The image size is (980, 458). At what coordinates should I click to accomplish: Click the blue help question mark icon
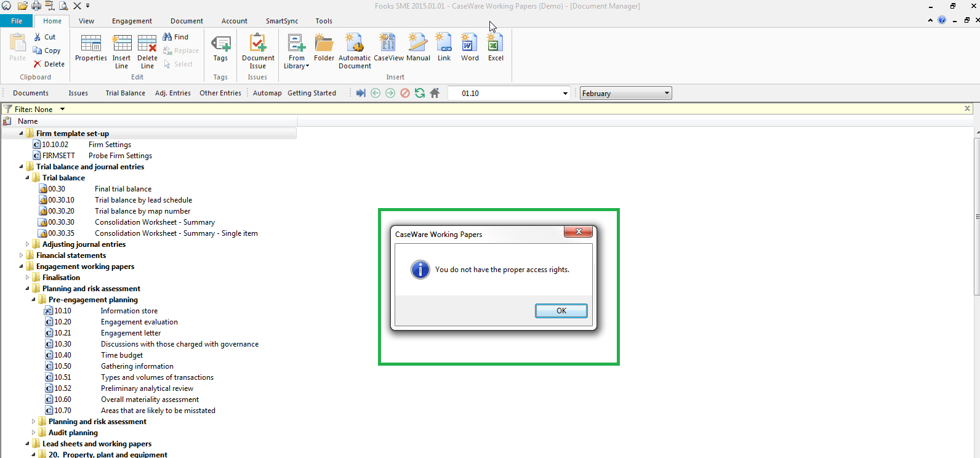[x=942, y=20]
